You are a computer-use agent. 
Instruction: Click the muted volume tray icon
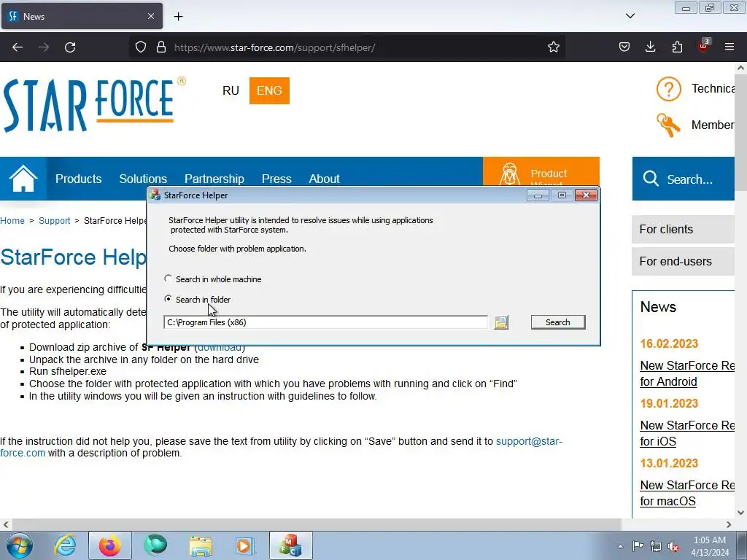[x=673, y=546]
